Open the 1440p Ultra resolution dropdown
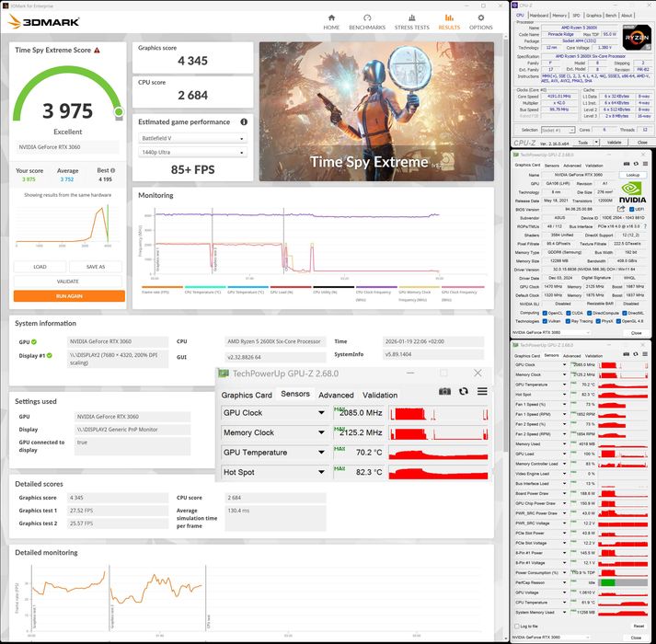 [x=192, y=153]
